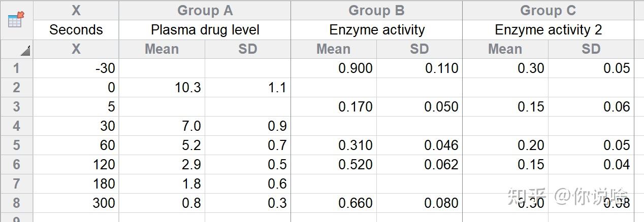Image resolution: width=644 pixels, height=222 pixels.
Task: Click the "Plasma drug level" column title cell
Action: coord(205,30)
